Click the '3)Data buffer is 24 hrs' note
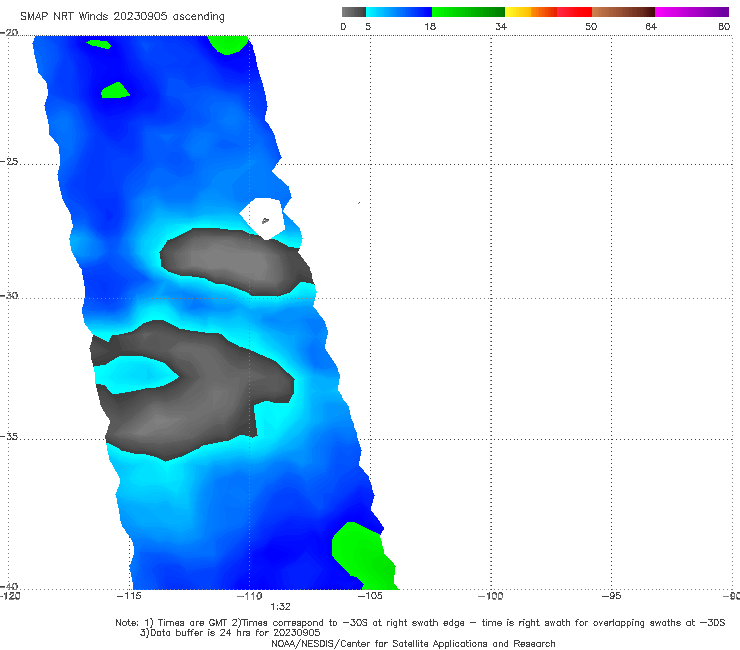Screen dimensions: 740x650 (230, 633)
